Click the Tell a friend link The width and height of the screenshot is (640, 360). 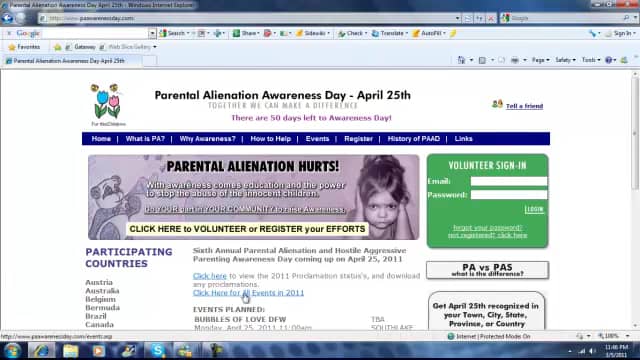click(x=524, y=106)
